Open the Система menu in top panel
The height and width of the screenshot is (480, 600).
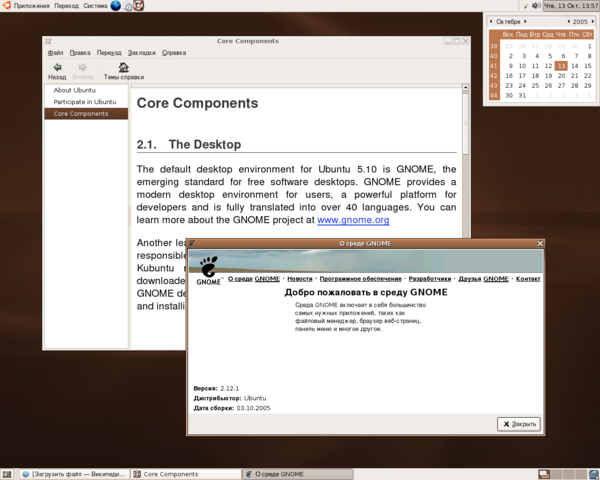pyautogui.click(x=94, y=6)
